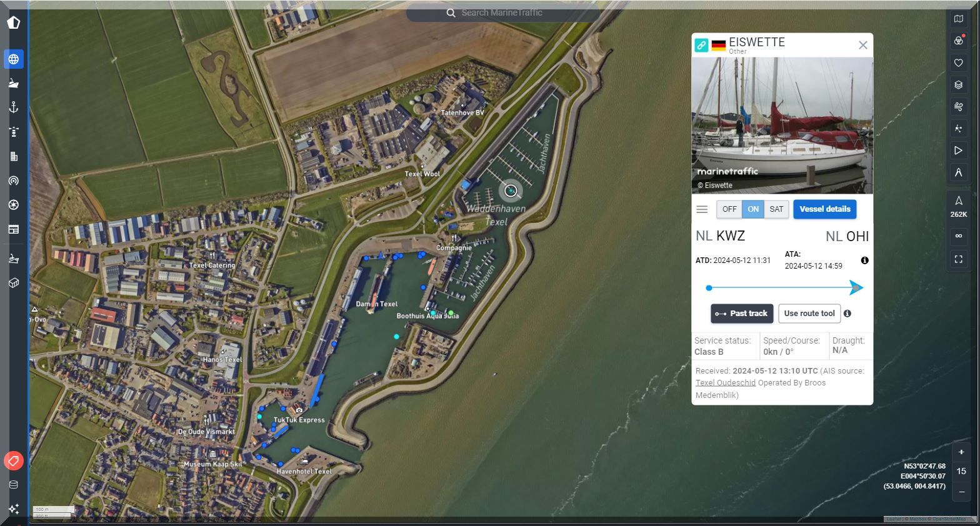The height and width of the screenshot is (526, 980).
Task: Open the Vessels ship icon in sidebar
Action: (x=14, y=83)
